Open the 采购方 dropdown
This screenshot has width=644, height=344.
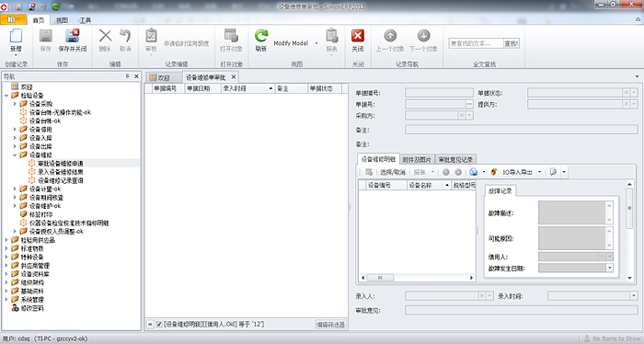tap(469, 115)
